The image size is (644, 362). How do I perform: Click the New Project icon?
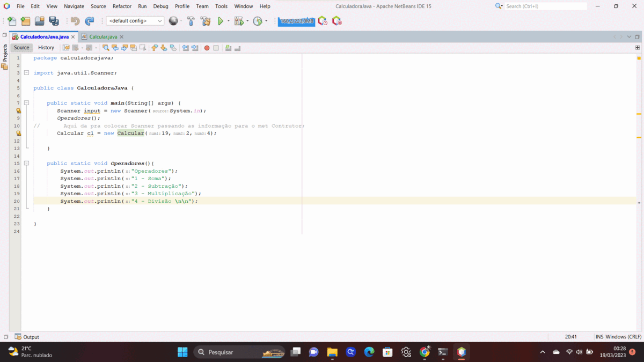tap(26, 21)
